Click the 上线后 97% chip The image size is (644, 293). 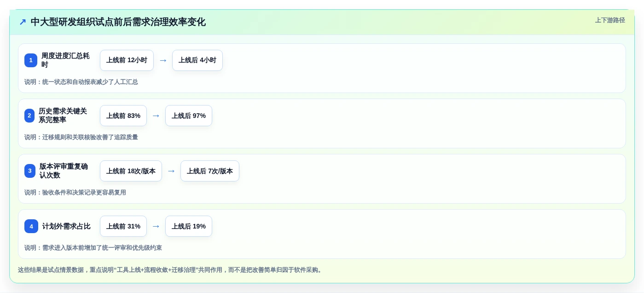click(189, 116)
